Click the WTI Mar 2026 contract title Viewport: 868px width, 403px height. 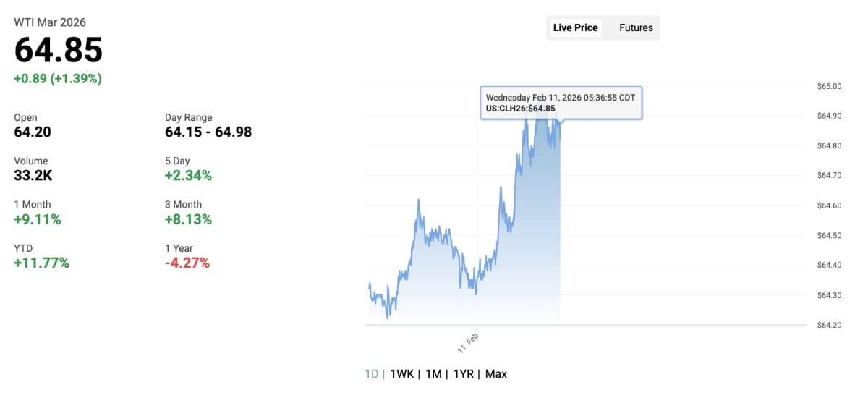tap(50, 22)
